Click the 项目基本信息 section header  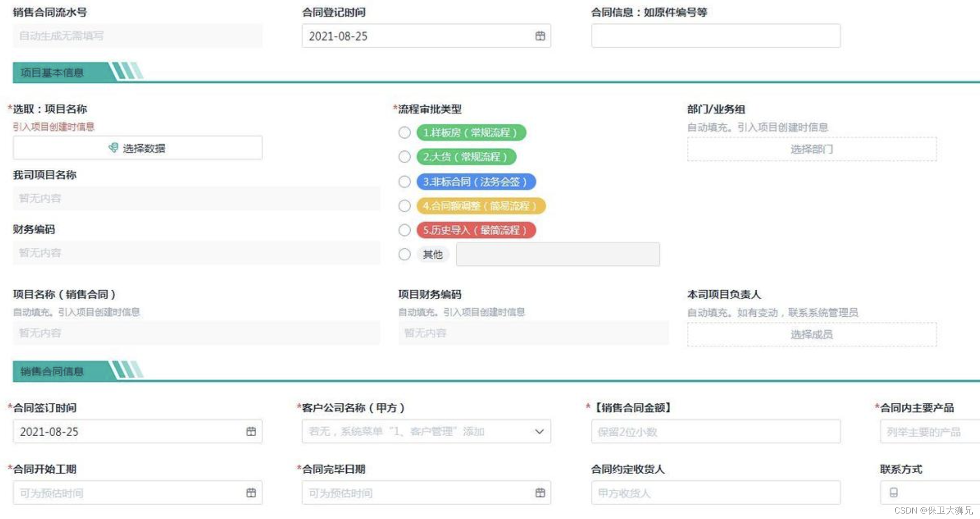pyautogui.click(x=52, y=73)
